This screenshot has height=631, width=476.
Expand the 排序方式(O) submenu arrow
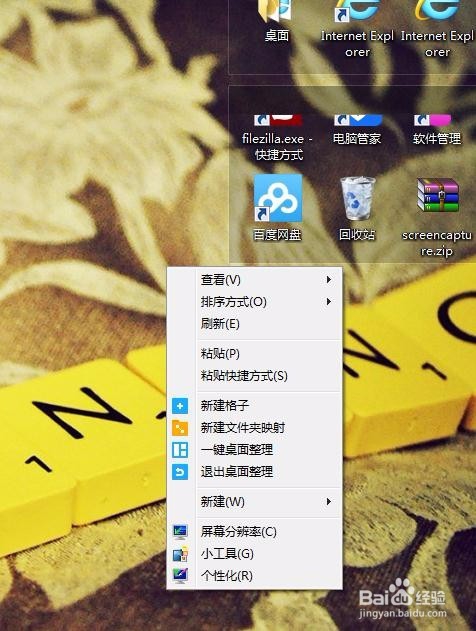[329, 301]
